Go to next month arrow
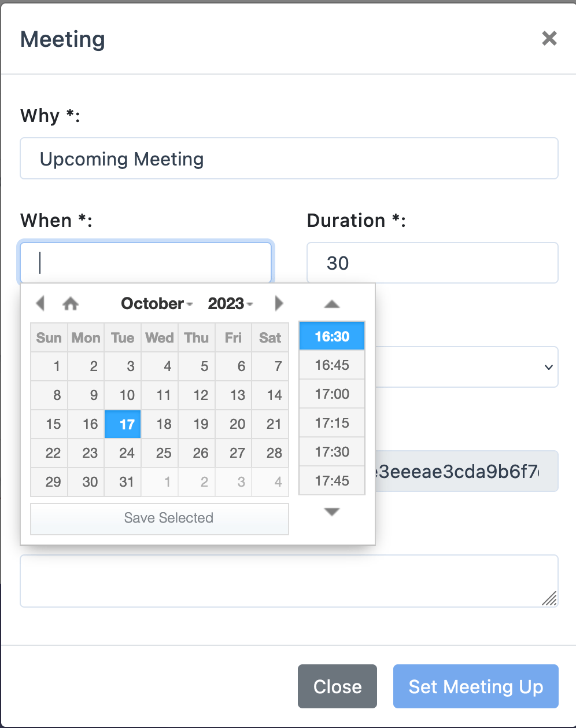This screenshot has width=576, height=728. [279, 303]
